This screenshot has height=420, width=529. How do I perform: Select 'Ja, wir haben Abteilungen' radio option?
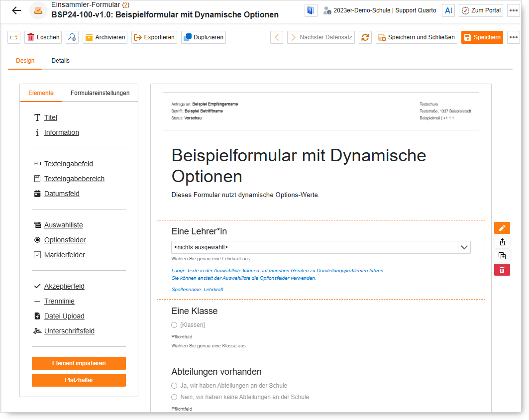click(x=174, y=386)
